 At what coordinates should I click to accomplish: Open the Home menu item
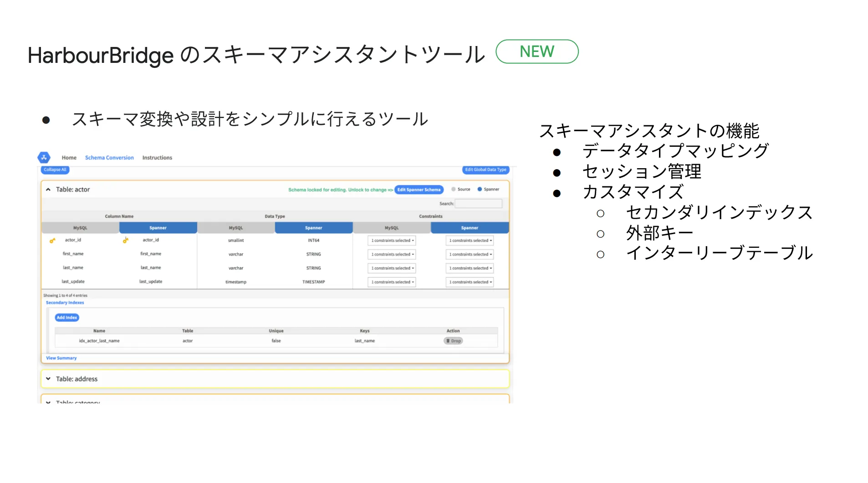(69, 158)
